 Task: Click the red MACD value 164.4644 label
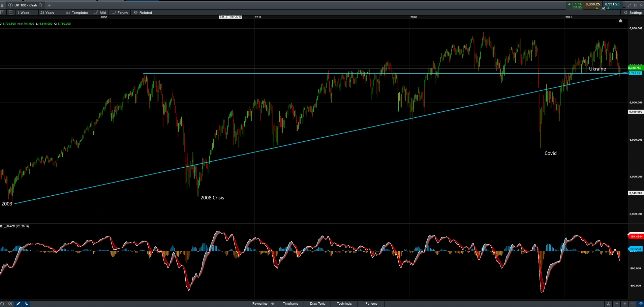(x=636, y=236)
